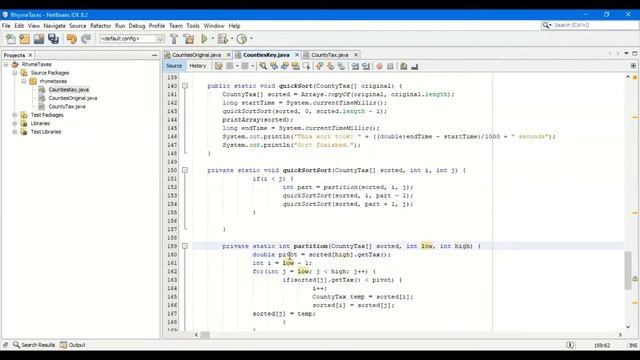This screenshot has width=640, height=360.
Task: Click the vertical scrollbar thumb in editor
Action: click(628, 270)
